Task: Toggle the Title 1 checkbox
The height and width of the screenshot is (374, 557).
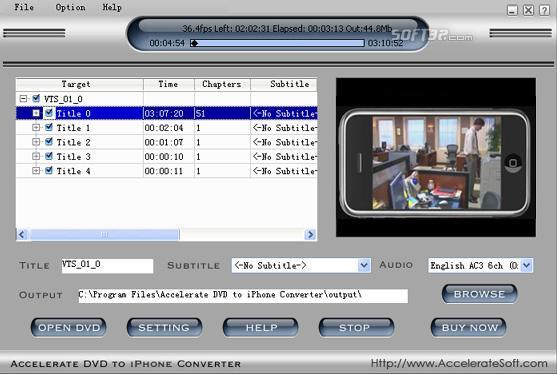Action: pos(49,127)
